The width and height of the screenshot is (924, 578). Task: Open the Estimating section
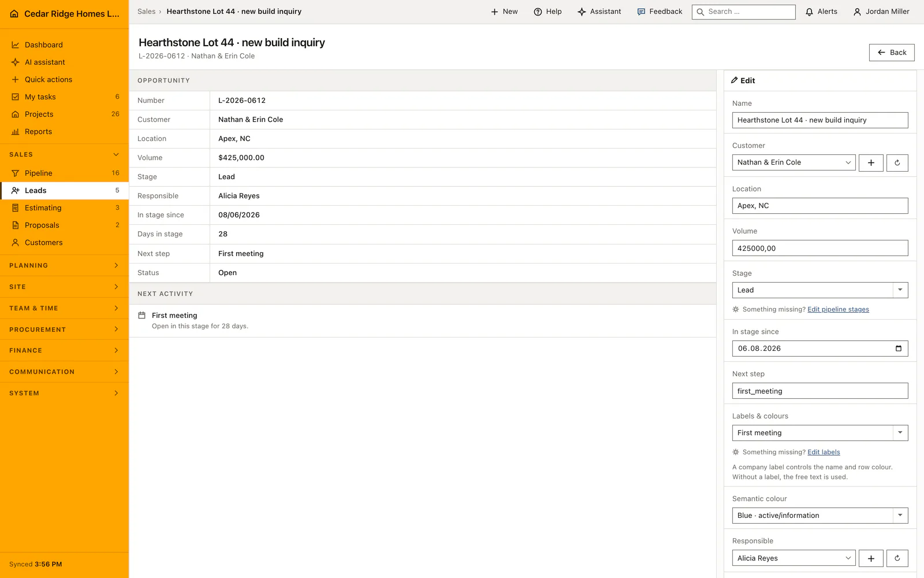[x=64, y=208]
